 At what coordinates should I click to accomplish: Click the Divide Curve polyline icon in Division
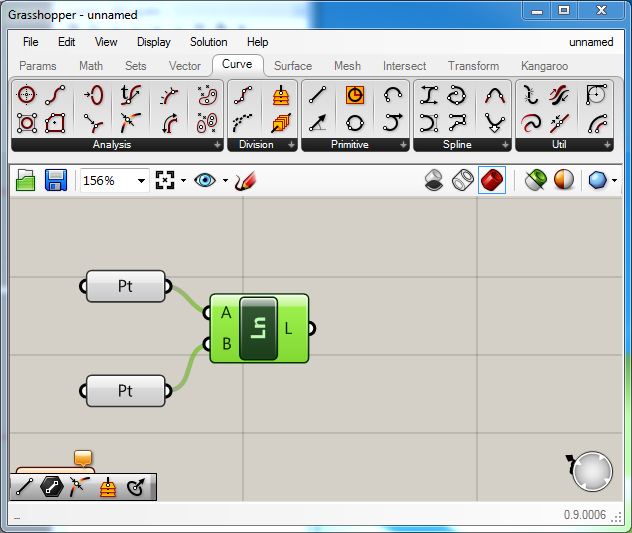tap(243, 95)
